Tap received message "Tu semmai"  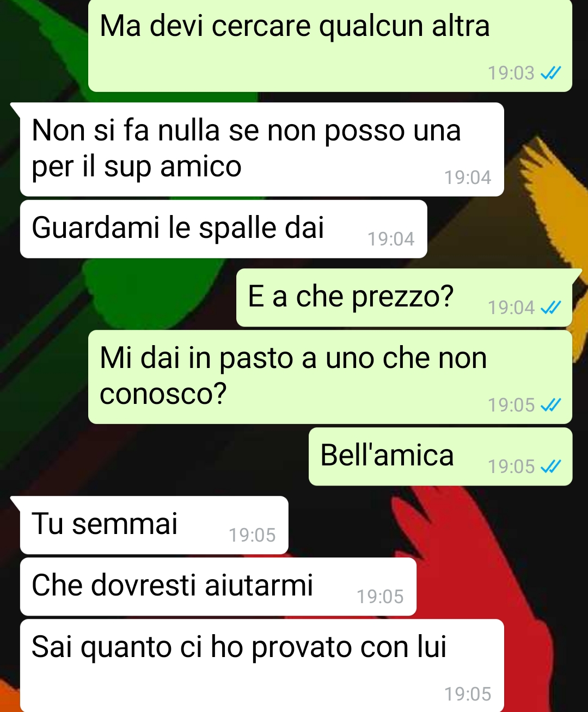(154, 525)
